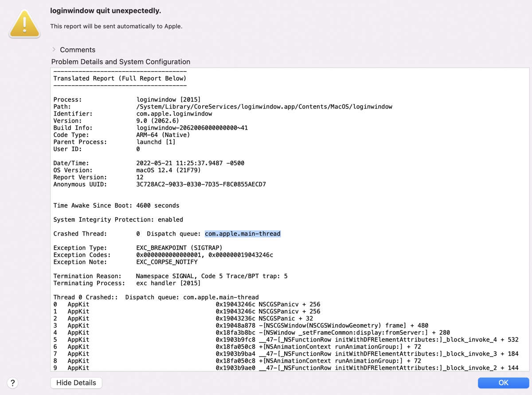Click the "Problem Details and System Configuration" label
The width and height of the screenshot is (532, 395).
[121, 62]
